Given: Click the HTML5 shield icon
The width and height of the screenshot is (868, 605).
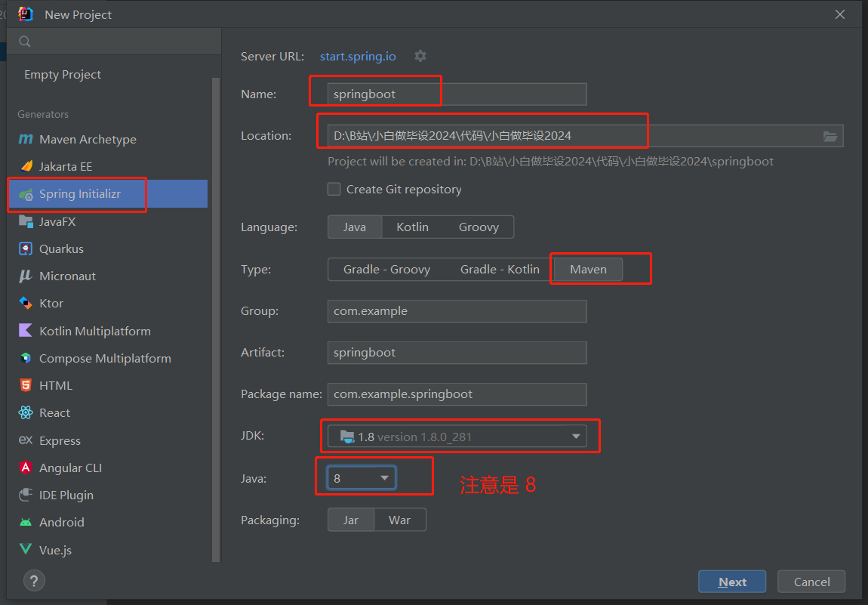Looking at the screenshot, I should pos(26,385).
